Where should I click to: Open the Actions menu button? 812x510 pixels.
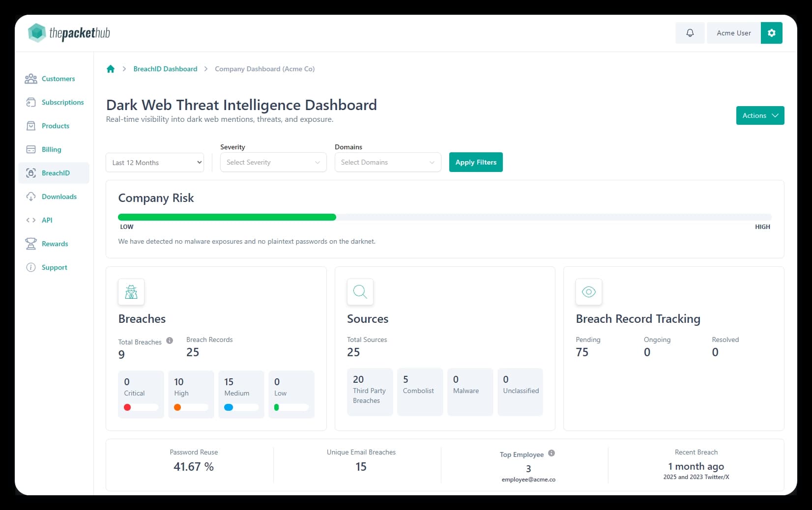(759, 115)
